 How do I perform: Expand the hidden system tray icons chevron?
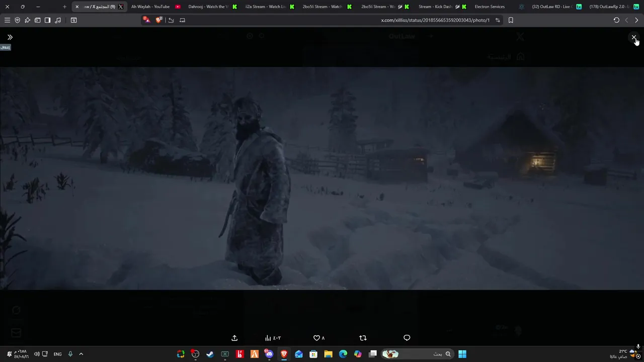(81, 354)
